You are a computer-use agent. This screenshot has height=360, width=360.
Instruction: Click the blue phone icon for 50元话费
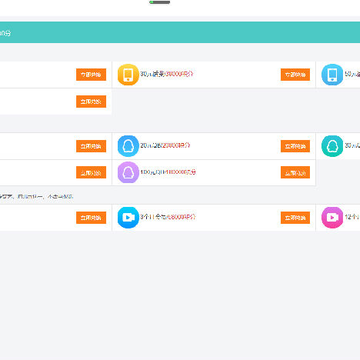[x=332, y=75]
